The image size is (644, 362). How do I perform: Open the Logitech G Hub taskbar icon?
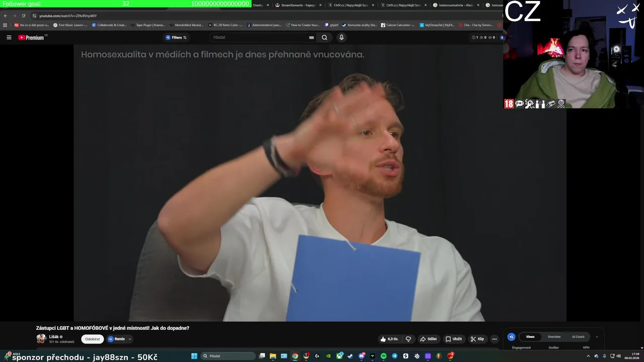317,356
